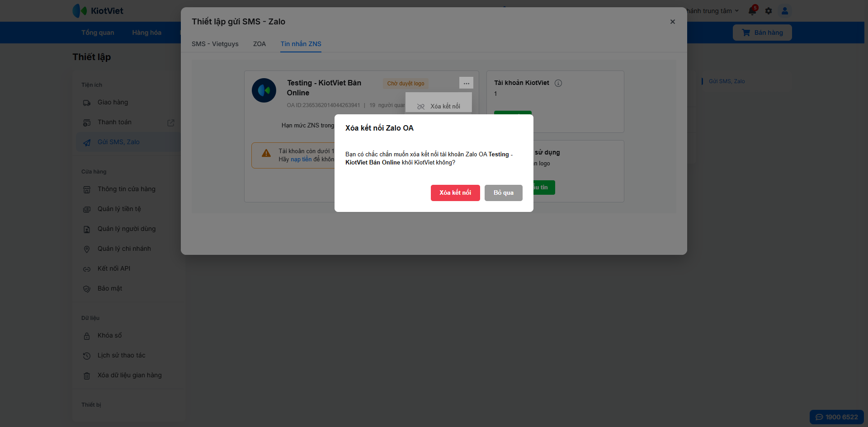Click the OA ID number text

[323, 105]
